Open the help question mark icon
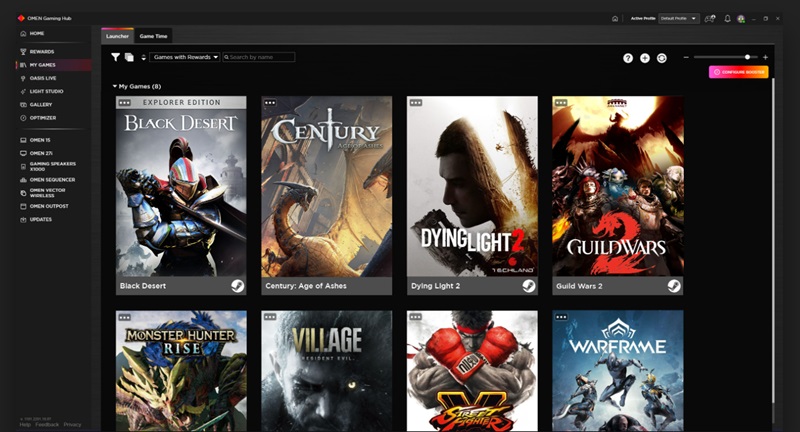 (x=628, y=58)
